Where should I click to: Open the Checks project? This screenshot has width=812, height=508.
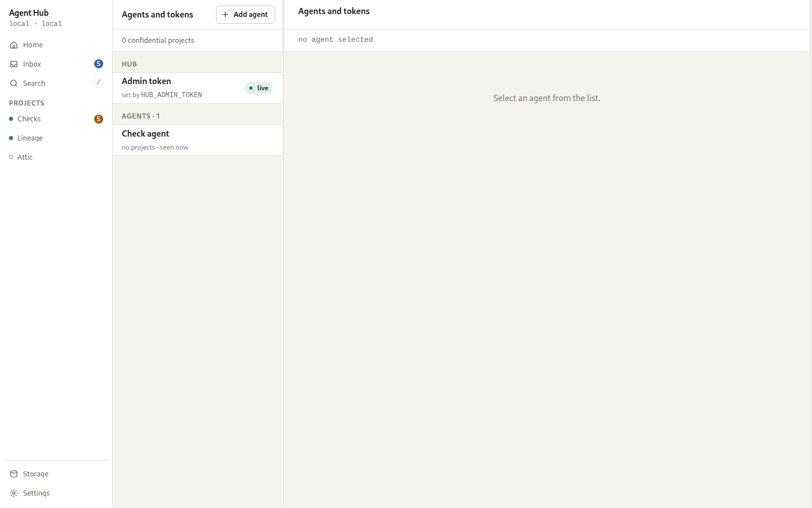tap(56, 119)
